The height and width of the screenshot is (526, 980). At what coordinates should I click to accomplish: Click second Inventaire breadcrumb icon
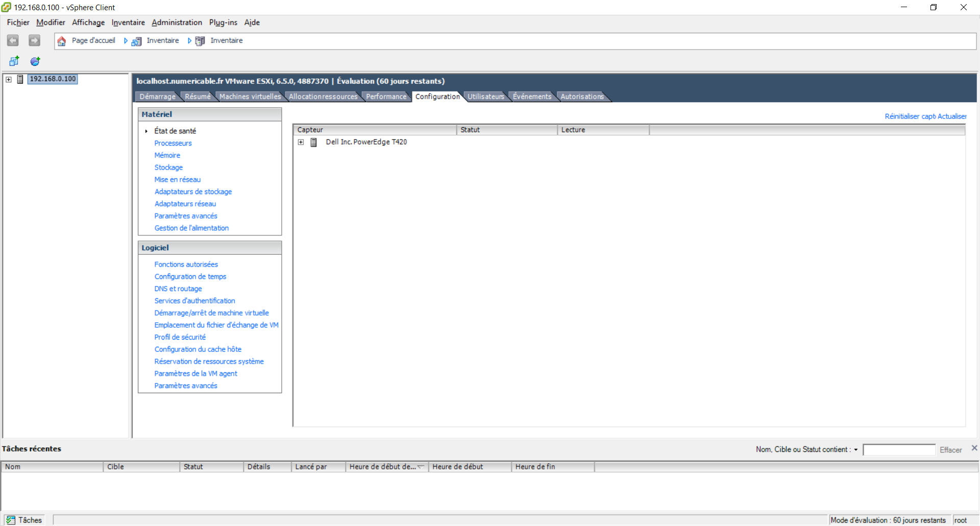[200, 41]
